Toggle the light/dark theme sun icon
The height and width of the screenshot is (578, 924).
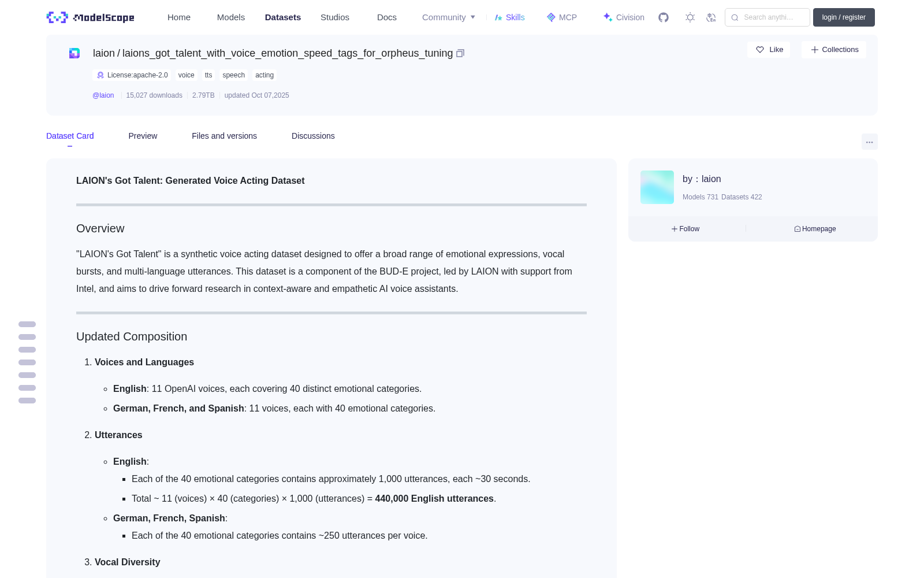click(690, 17)
